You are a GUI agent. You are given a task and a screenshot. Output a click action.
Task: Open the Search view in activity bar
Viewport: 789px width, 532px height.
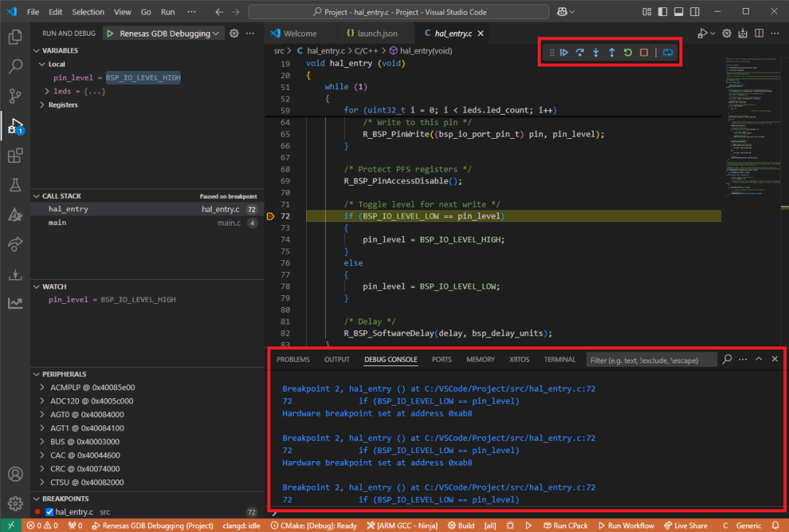[15, 67]
